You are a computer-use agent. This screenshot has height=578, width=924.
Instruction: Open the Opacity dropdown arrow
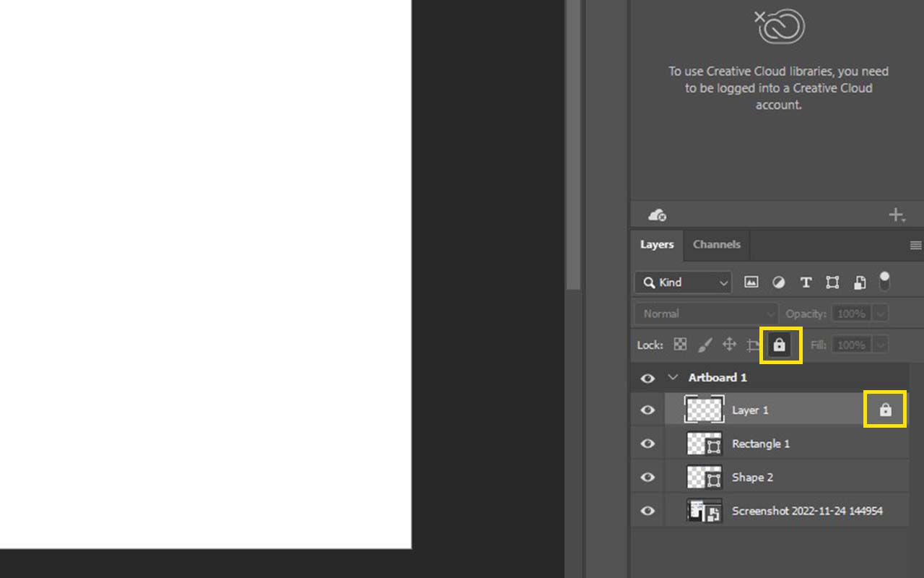click(x=880, y=313)
